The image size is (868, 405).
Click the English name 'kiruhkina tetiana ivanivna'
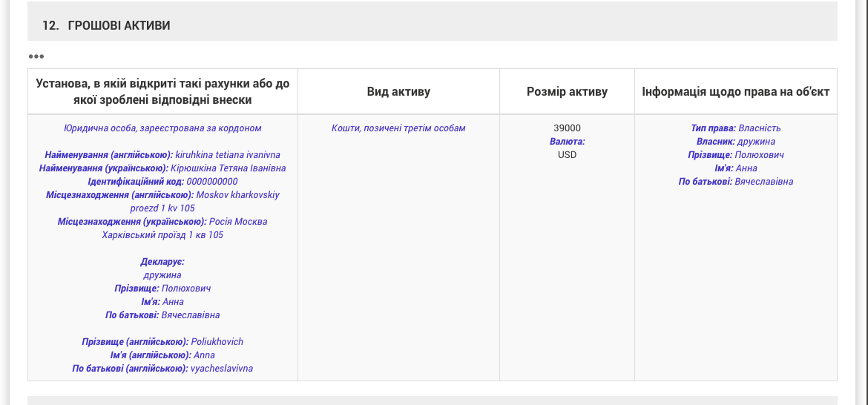[x=227, y=155]
